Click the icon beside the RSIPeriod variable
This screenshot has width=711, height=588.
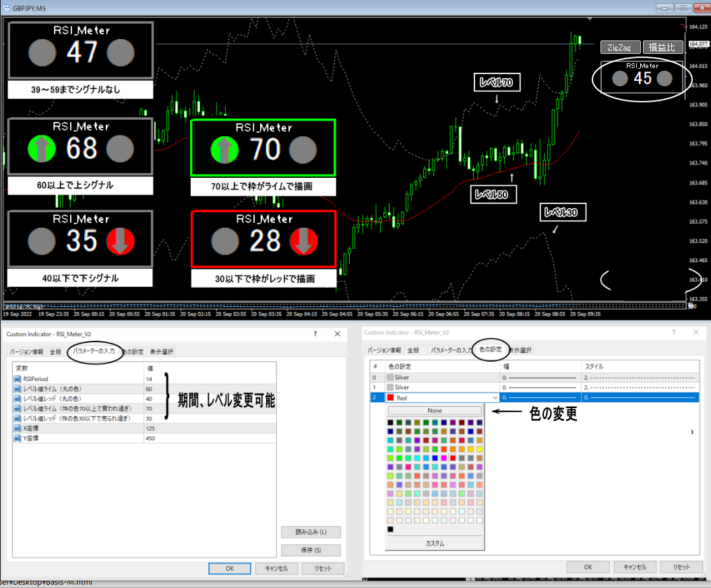(18, 379)
